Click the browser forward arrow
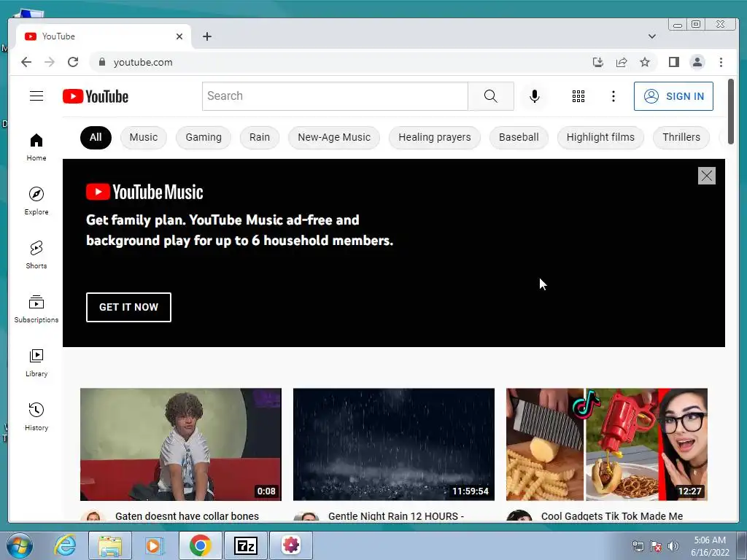The width and height of the screenshot is (747, 560). coord(50,62)
